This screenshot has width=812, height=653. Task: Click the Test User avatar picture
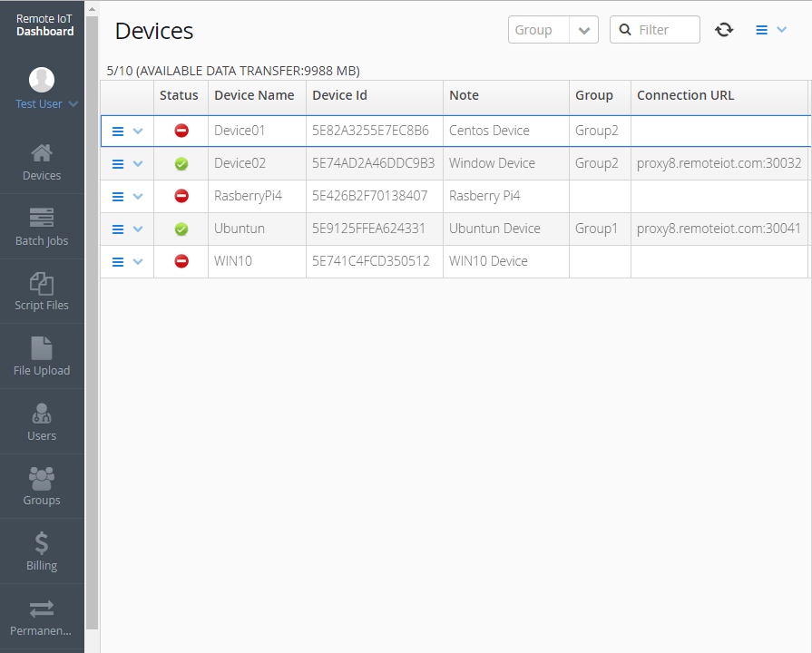pyautogui.click(x=42, y=80)
